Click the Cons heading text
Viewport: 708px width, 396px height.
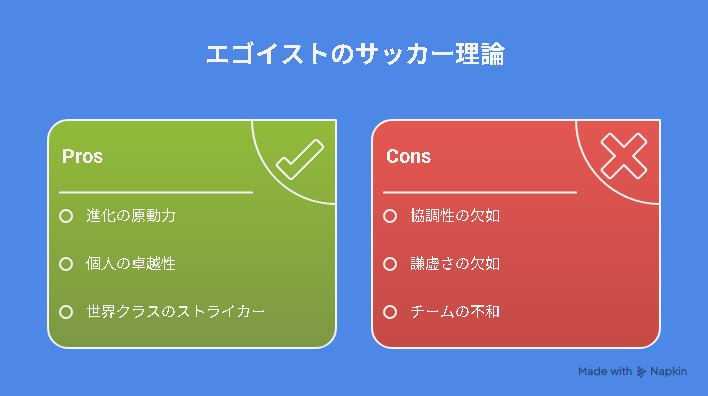pos(408,156)
